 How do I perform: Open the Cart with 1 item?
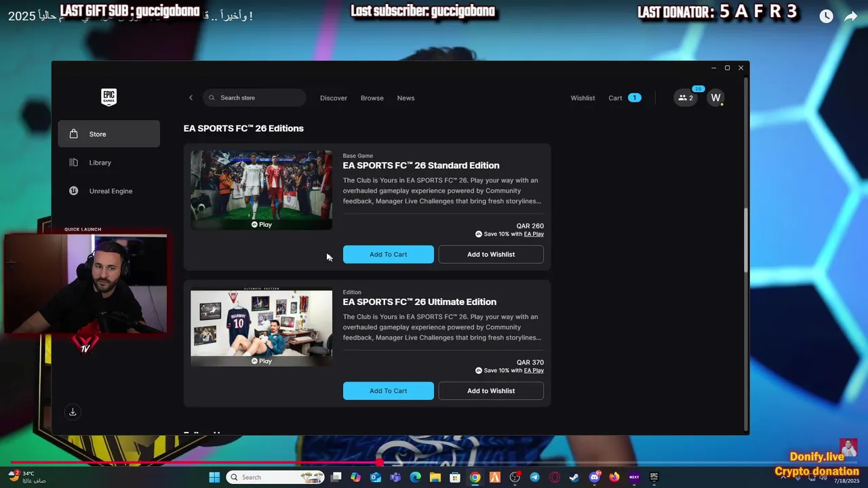(624, 98)
